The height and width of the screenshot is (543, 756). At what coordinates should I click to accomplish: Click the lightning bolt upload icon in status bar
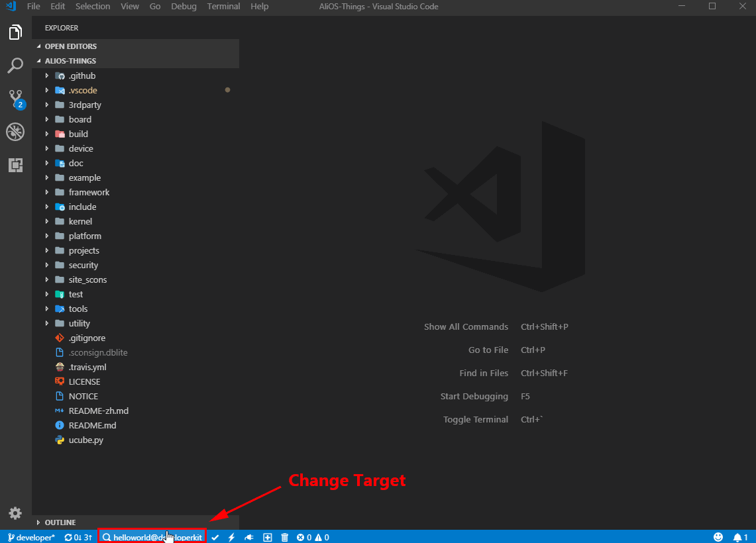pos(232,537)
